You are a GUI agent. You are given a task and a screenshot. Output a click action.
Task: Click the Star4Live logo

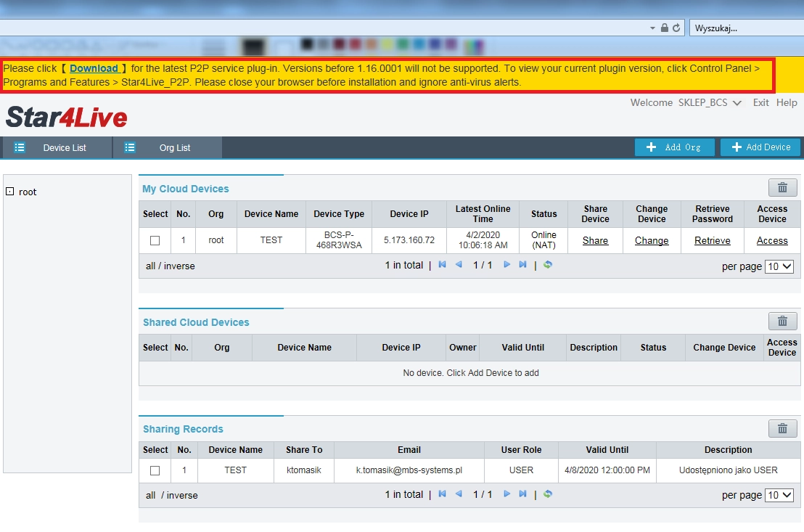pyautogui.click(x=67, y=117)
